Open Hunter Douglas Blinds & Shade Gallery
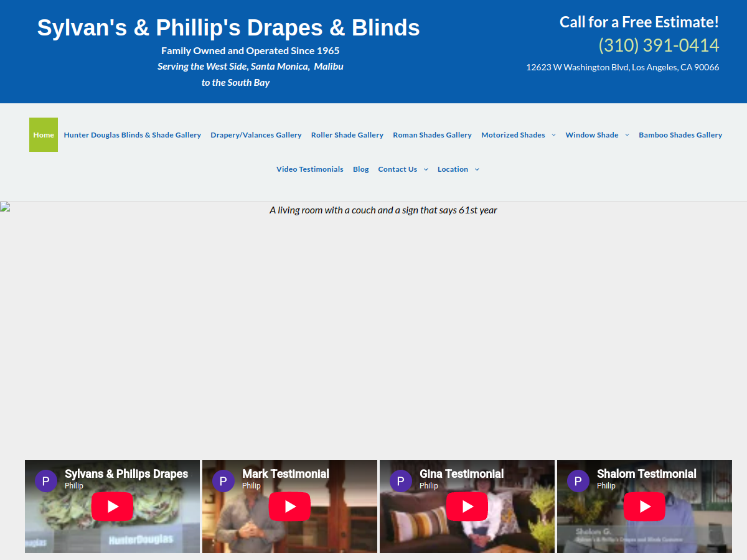The image size is (747, 560). [x=133, y=135]
